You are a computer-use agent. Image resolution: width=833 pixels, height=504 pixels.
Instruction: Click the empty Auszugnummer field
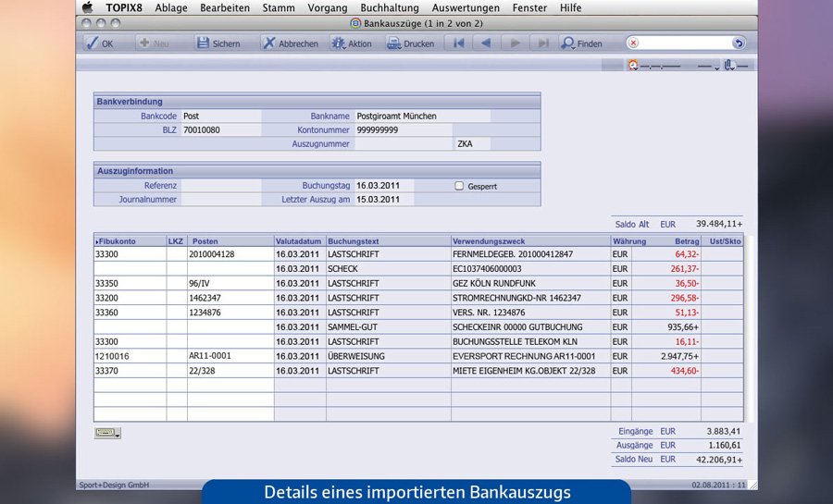coord(404,143)
